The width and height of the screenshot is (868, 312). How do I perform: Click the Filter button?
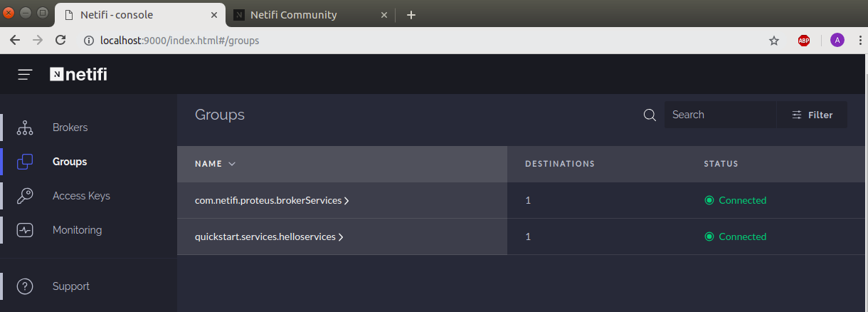812,115
